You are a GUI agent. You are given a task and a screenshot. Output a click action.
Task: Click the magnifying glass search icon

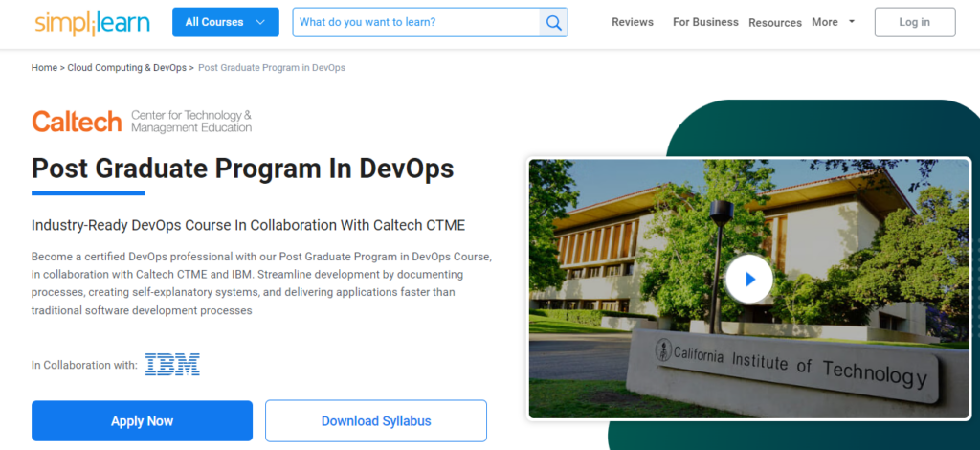pos(554,23)
